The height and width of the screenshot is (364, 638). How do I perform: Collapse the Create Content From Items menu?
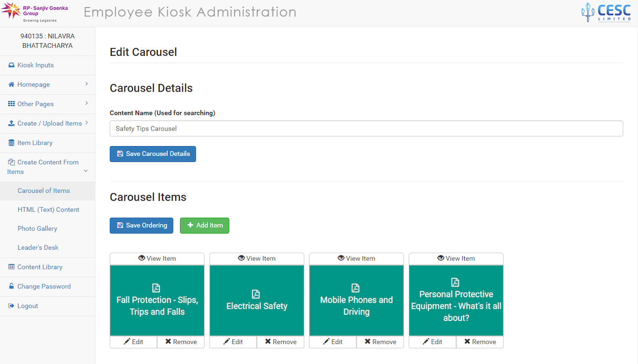pyautogui.click(x=86, y=171)
